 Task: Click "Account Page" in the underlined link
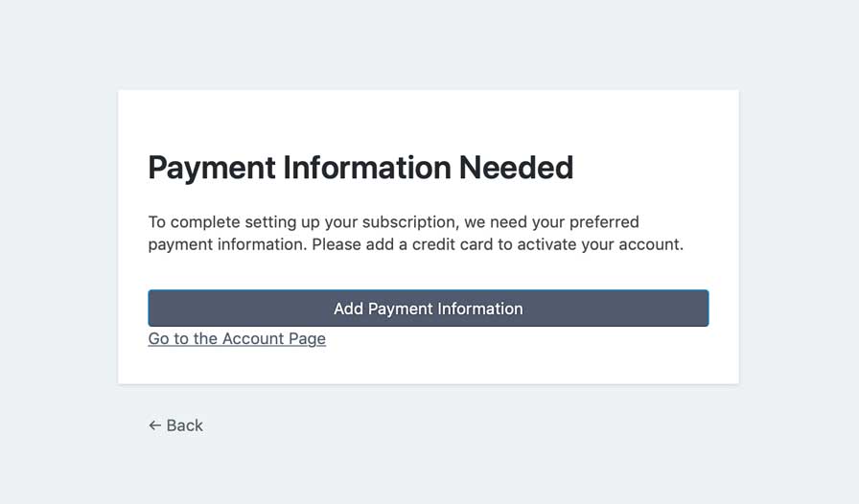[x=274, y=338]
